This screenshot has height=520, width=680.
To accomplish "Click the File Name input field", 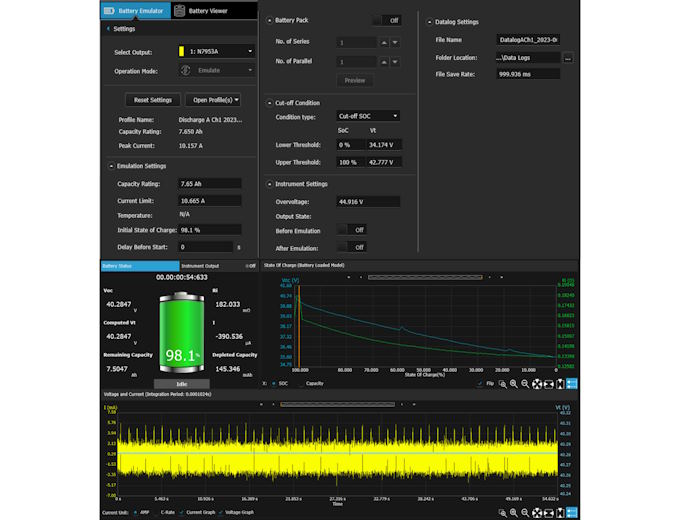I will point(528,40).
